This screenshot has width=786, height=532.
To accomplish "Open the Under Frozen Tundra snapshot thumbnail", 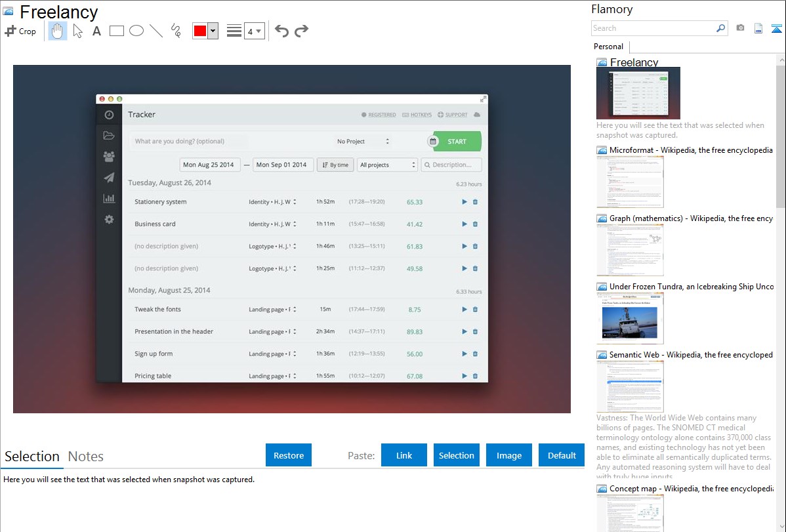I will (630, 318).
